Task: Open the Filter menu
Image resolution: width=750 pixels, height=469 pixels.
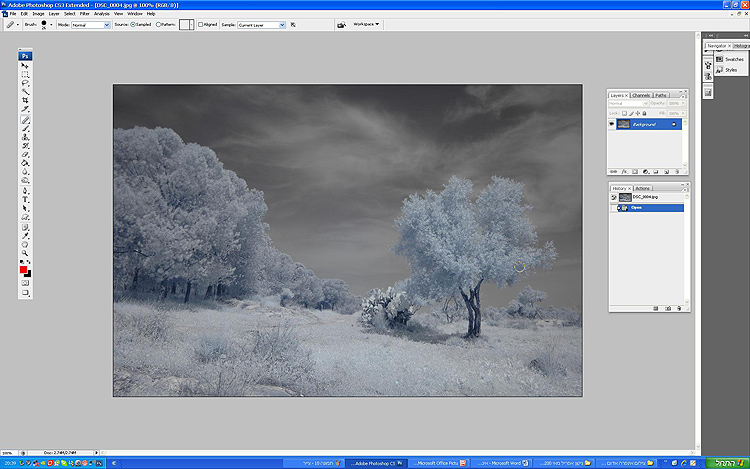Action: 84,14
